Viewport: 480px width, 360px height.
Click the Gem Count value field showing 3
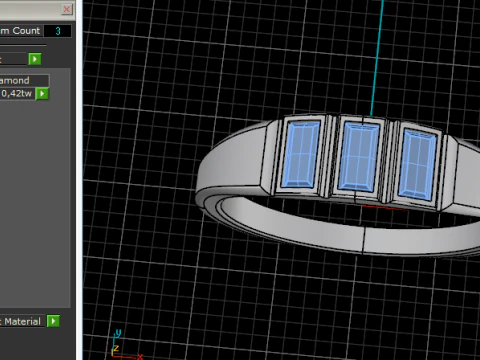tap(58, 31)
